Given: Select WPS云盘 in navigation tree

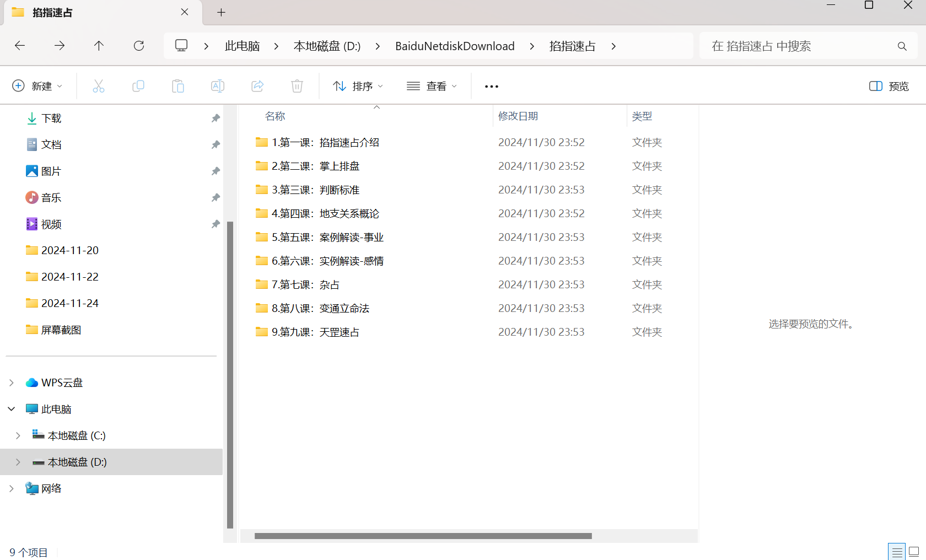Looking at the screenshot, I should pos(62,383).
